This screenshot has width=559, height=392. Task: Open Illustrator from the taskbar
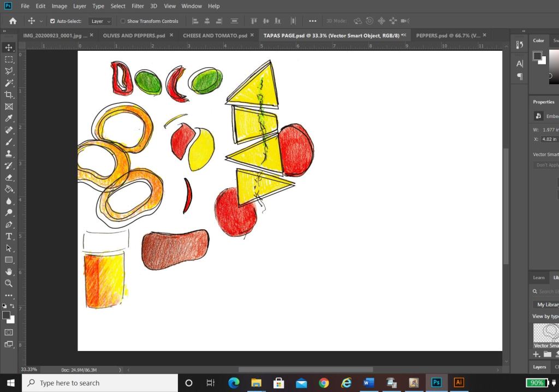(459, 383)
